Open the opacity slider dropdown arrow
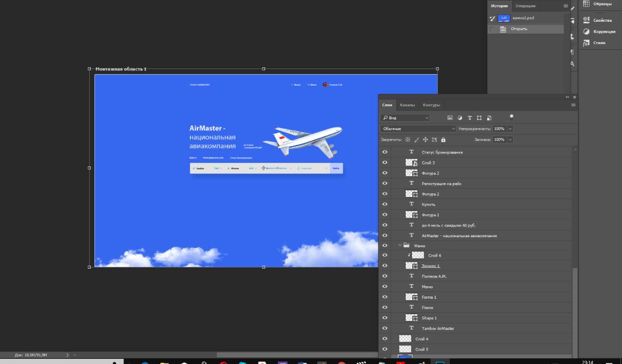The width and height of the screenshot is (622, 364). 510,129
